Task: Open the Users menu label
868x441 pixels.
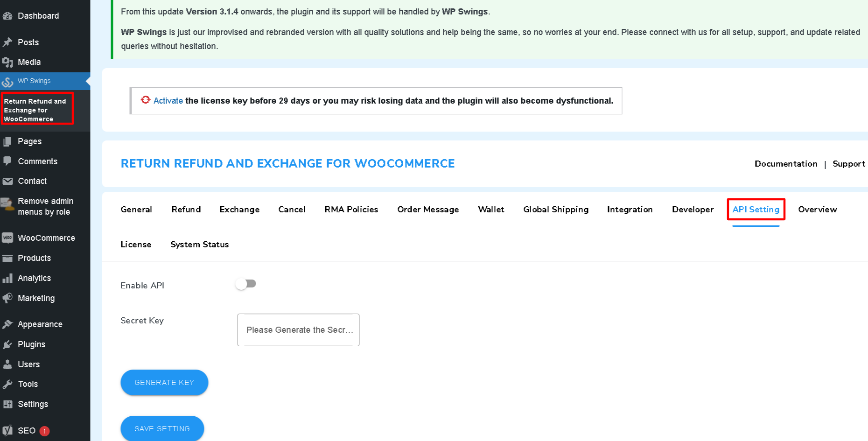Action: tap(28, 364)
